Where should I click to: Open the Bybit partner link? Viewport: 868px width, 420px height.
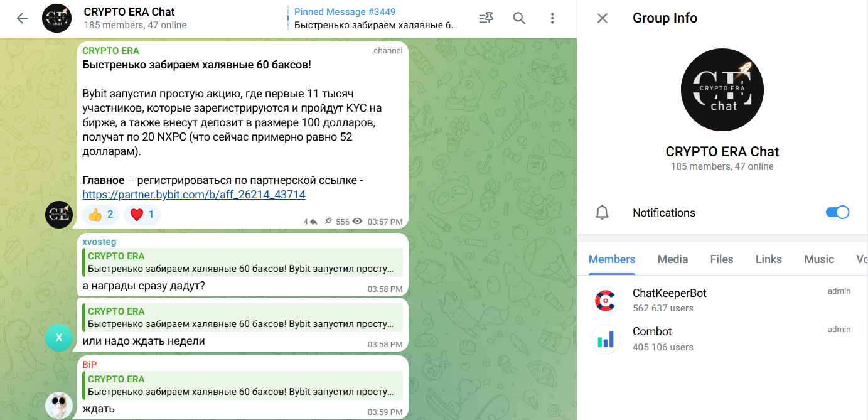(194, 195)
